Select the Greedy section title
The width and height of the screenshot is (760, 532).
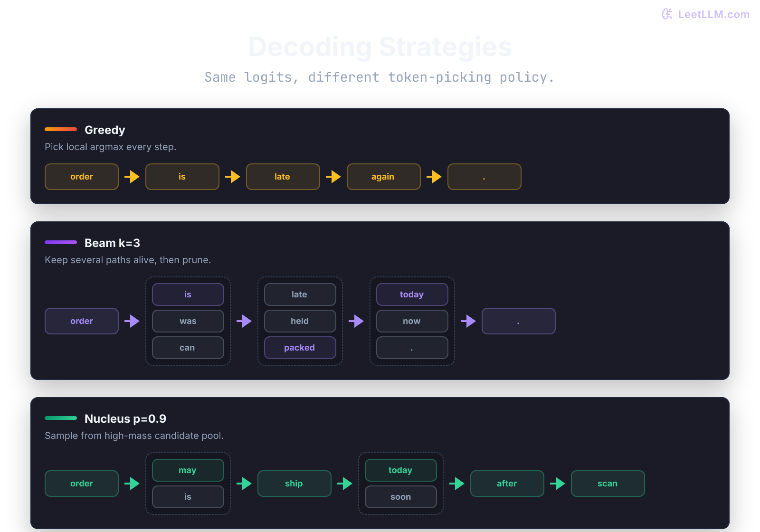(x=105, y=130)
